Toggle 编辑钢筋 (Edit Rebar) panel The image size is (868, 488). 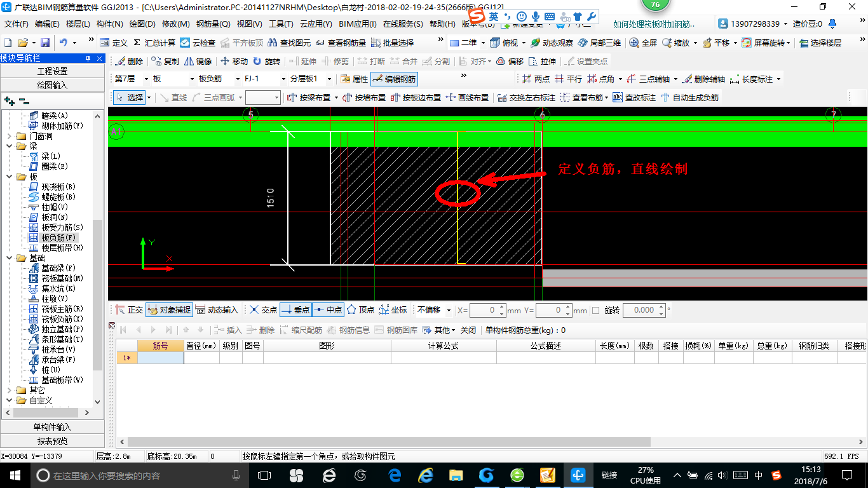(x=395, y=79)
